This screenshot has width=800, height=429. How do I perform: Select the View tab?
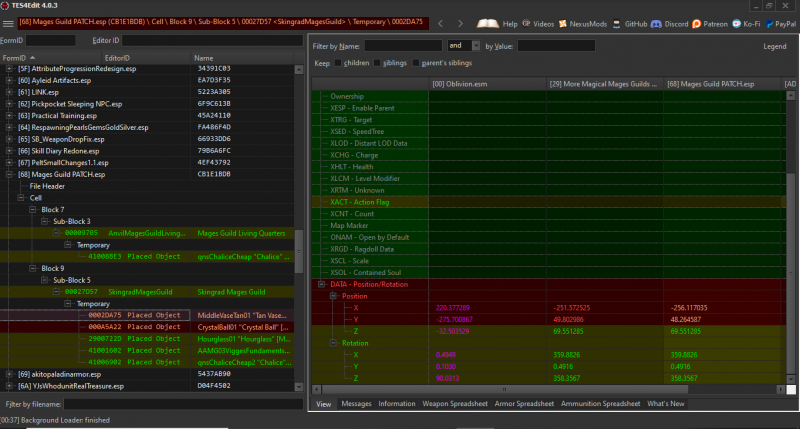point(323,403)
